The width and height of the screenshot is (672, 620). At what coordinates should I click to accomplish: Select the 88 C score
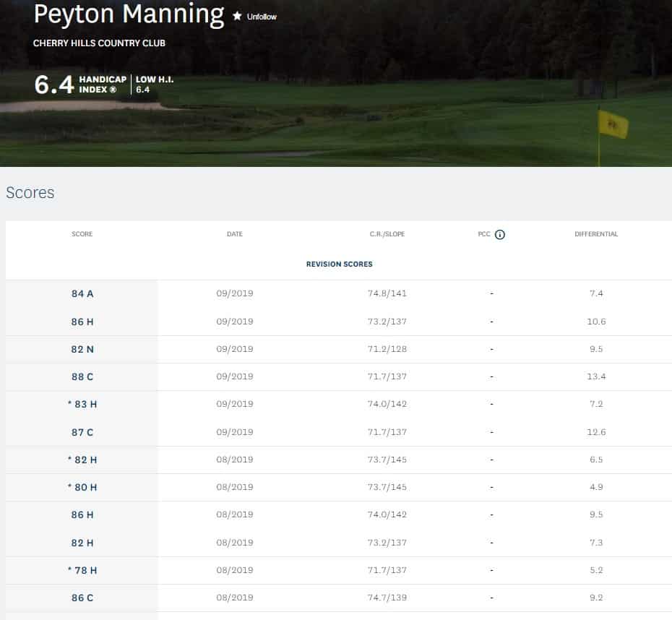tap(82, 376)
